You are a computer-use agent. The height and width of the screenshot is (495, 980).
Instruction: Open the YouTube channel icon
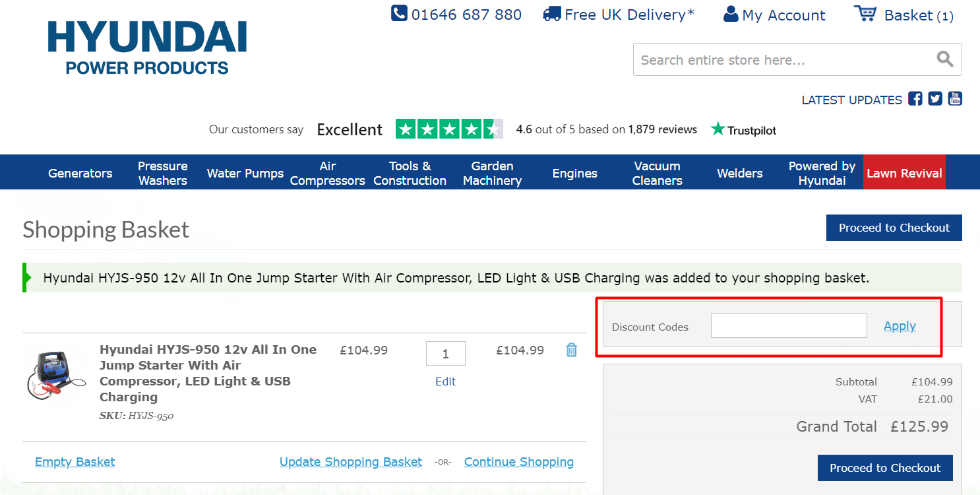[955, 99]
